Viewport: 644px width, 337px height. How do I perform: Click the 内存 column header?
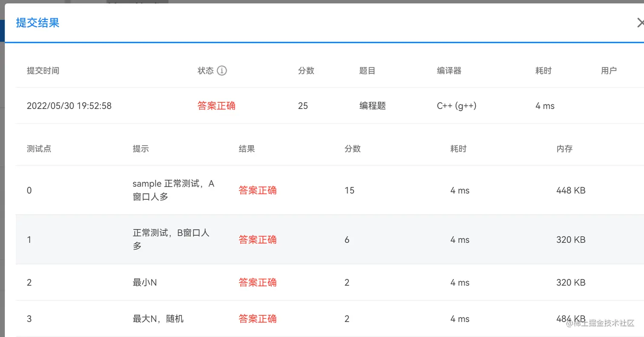[564, 149]
